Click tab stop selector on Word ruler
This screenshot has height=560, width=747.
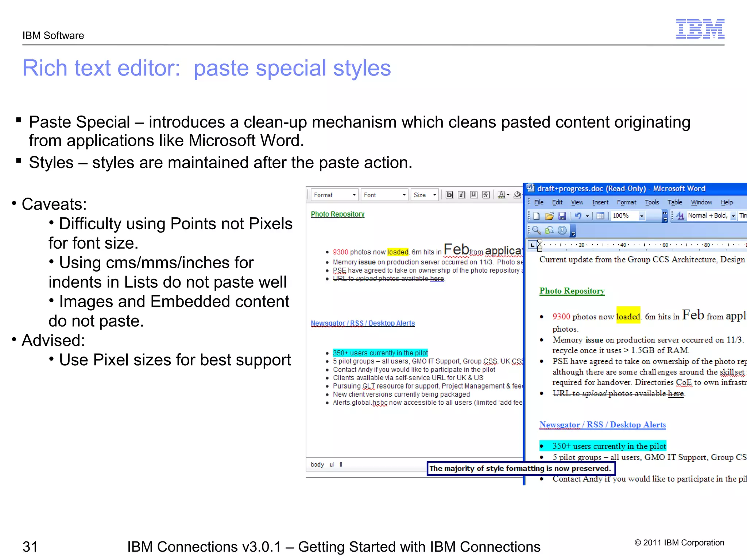(532, 245)
